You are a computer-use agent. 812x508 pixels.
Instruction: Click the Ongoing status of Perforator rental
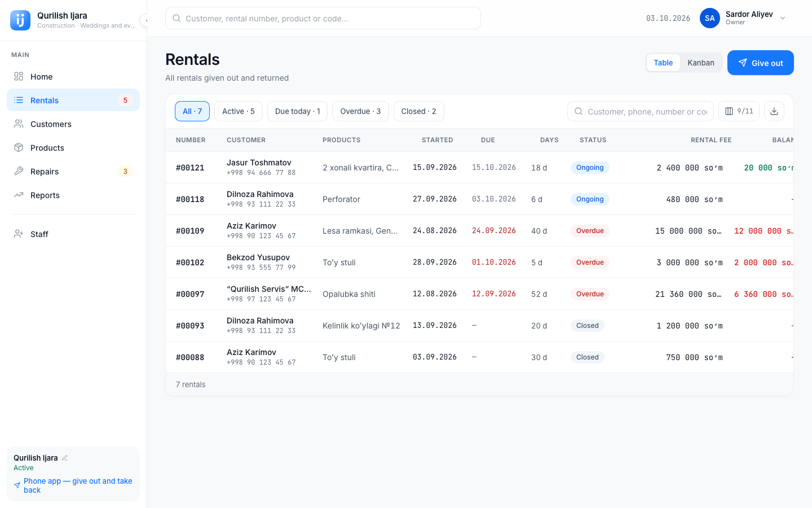(590, 199)
